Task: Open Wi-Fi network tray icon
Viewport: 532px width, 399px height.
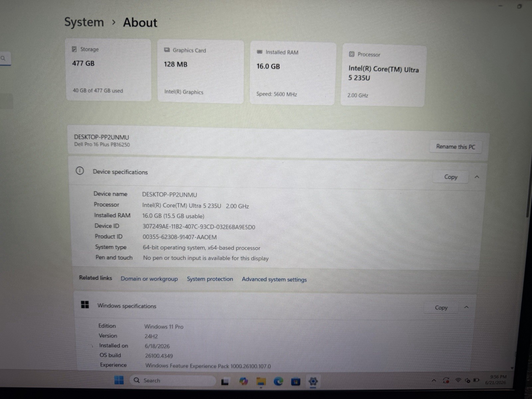Action: tap(458, 380)
